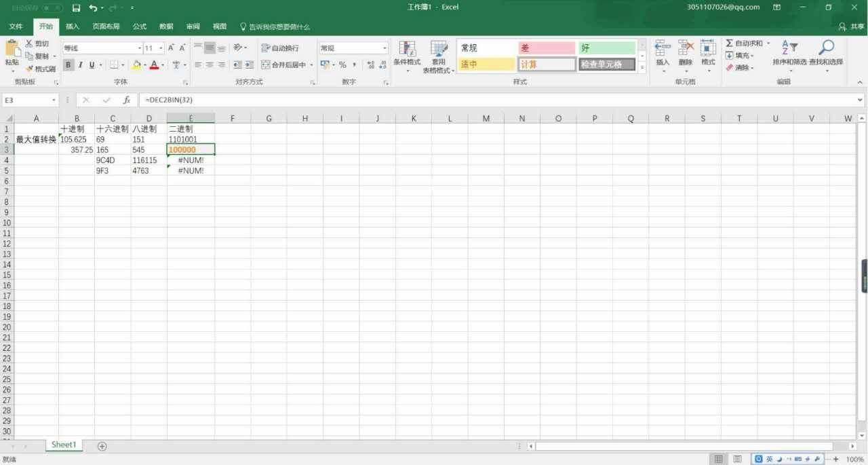868x465 pixels.
Task: Switch to the View (视图) tab
Action: 220,26
